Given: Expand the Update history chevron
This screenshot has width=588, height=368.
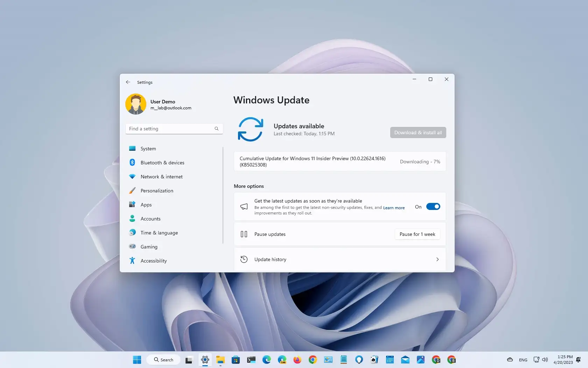Looking at the screenshot, I should (x=437, y=259).
